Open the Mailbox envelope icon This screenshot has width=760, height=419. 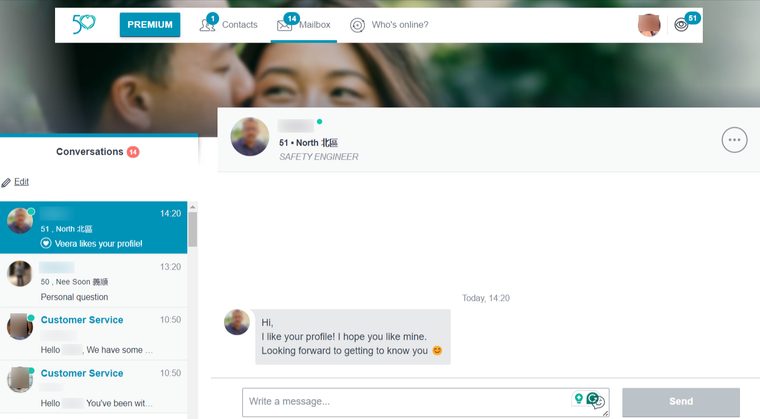click(285, 25)
